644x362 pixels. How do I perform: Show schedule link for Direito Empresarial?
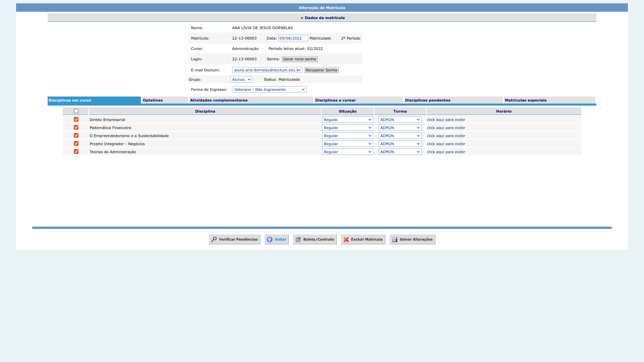pos(446,120)
